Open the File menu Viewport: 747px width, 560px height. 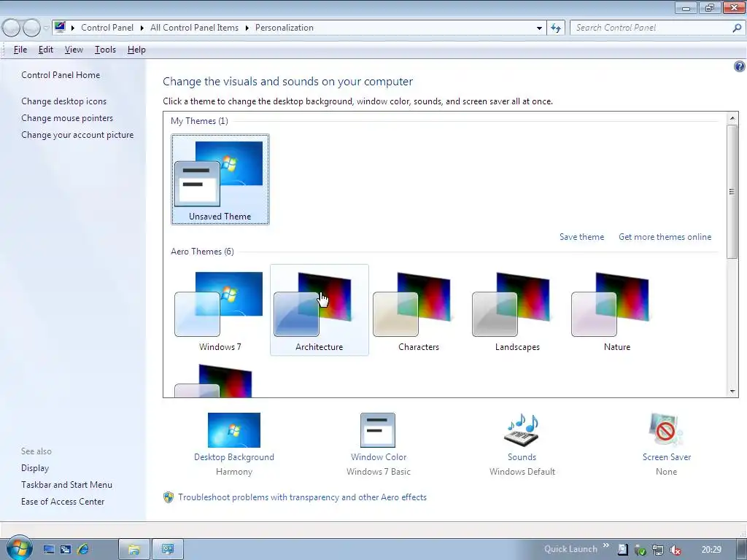20,50
